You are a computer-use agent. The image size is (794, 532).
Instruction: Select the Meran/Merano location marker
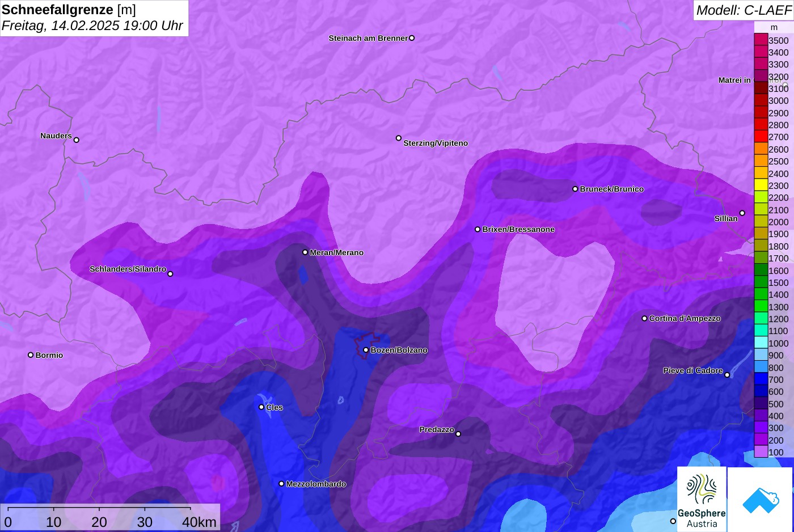point(305,252)
